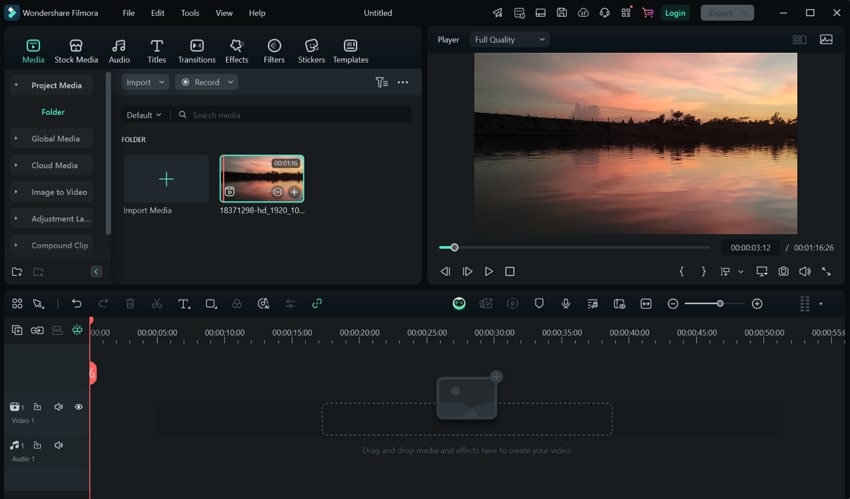850x499 pixels.
Task: Mute the Audio 1 track
Action: [x=59, y=445]
